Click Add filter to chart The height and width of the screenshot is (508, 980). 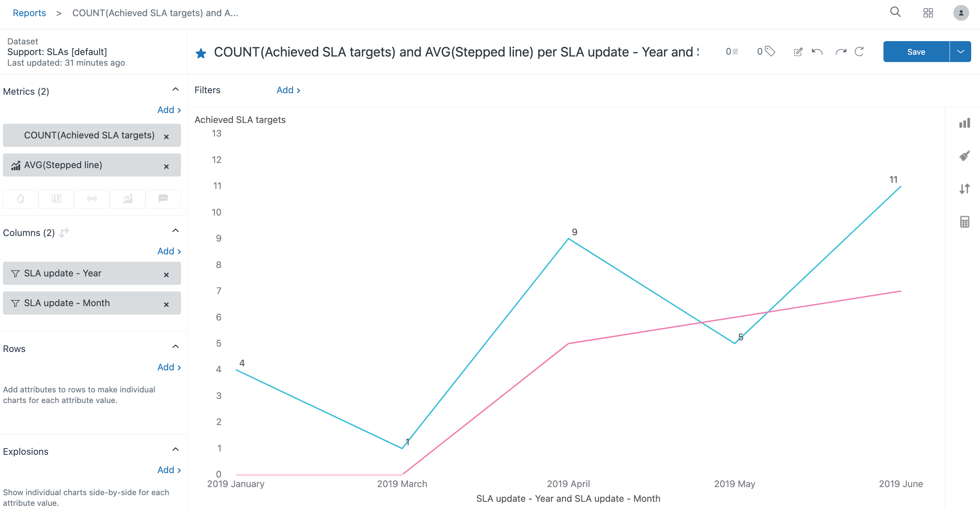point(288,90)
